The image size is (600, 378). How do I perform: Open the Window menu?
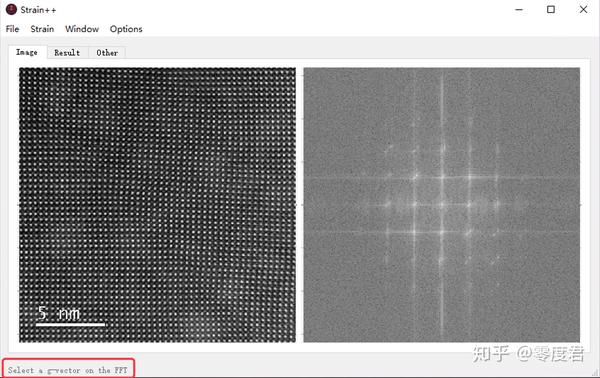click(82, 29)
